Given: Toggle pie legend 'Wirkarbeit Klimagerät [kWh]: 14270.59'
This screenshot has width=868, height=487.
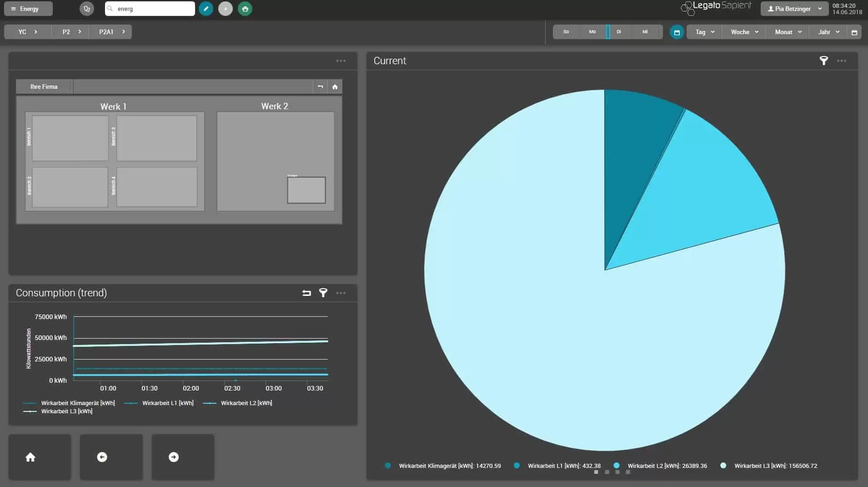Looking at the screenshot, I should 443,466.
